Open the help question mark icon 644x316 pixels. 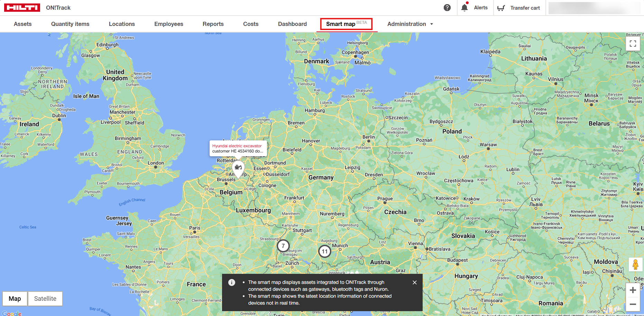click(x=447, y=8)
